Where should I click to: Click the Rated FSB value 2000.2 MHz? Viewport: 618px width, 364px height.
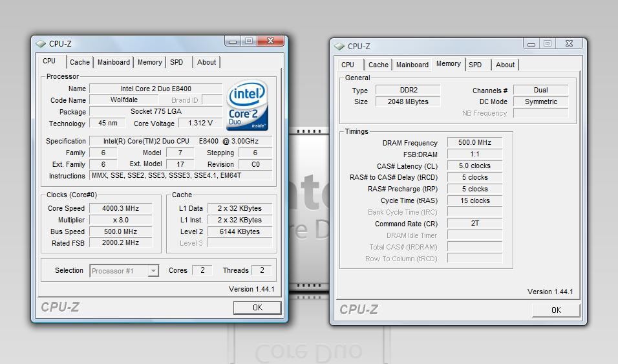point(121,242)
